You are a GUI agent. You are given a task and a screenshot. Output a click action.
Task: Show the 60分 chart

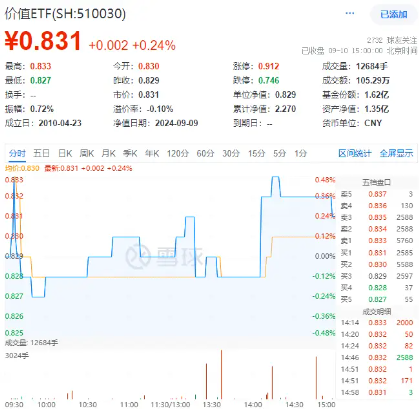tap(205, 153)
